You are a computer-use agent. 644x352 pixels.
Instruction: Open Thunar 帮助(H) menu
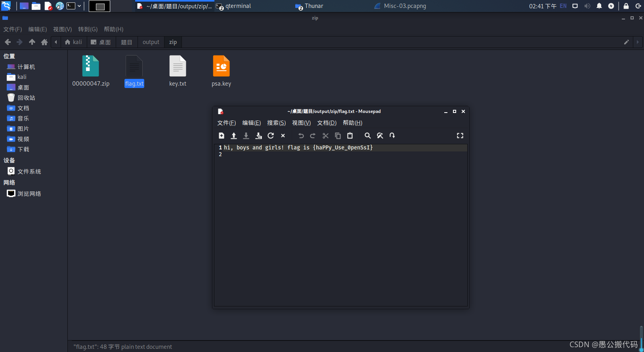point(113,29)
